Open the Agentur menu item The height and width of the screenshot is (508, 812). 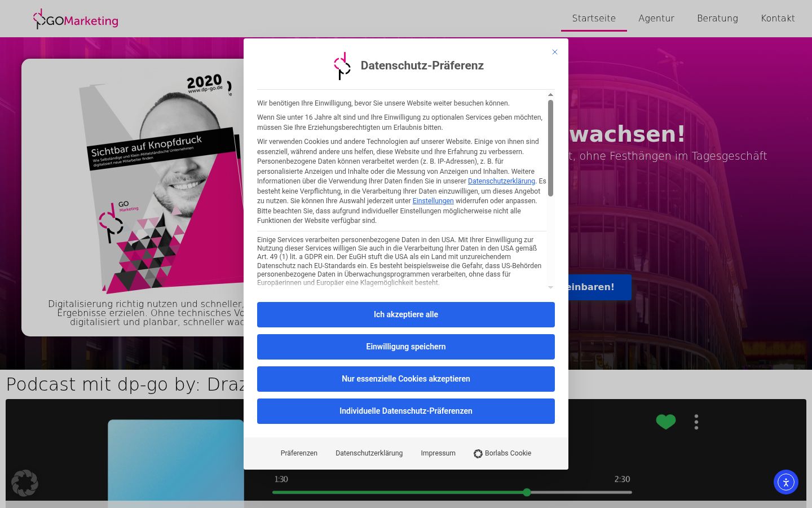click(656, 18)
